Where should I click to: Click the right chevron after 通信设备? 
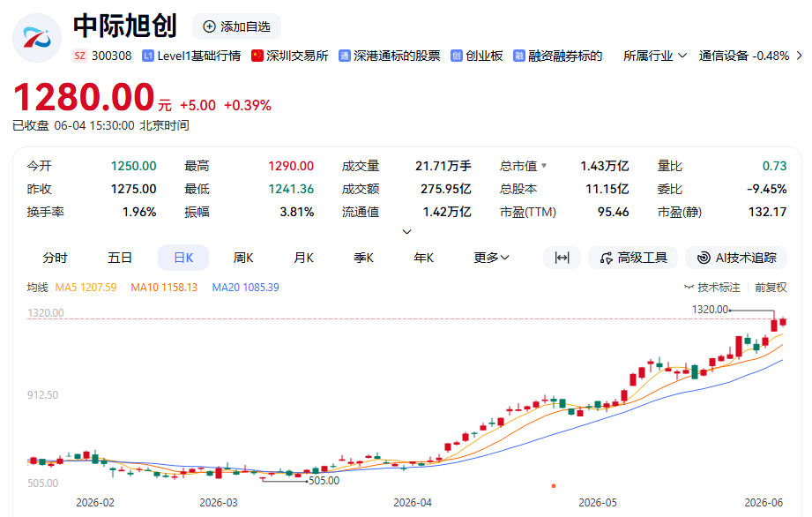[799, 56]
